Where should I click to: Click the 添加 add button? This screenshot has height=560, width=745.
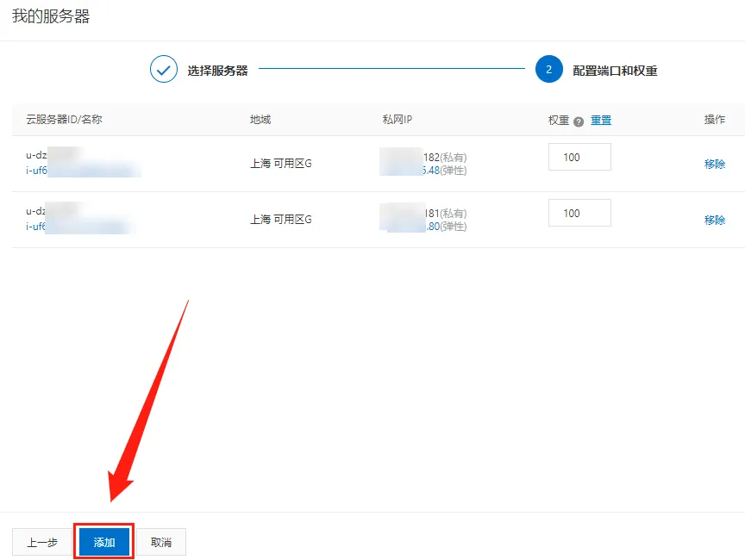(104, 542)
